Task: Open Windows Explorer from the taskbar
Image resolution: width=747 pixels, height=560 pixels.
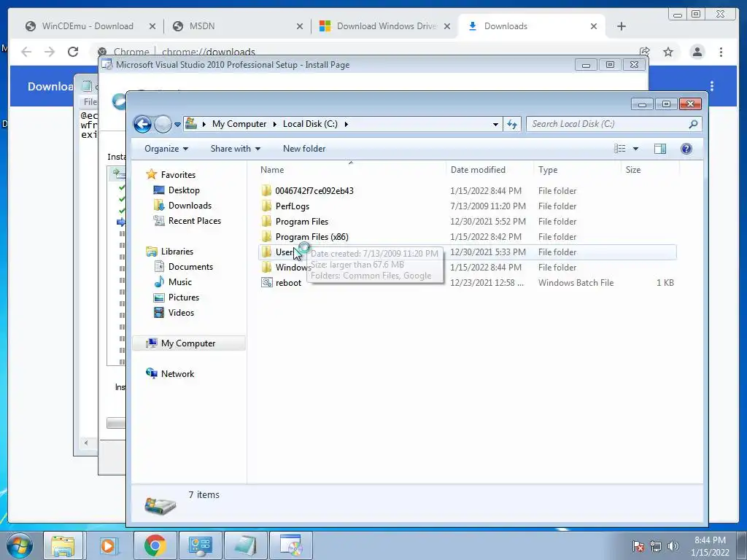Action: [63, 545]
